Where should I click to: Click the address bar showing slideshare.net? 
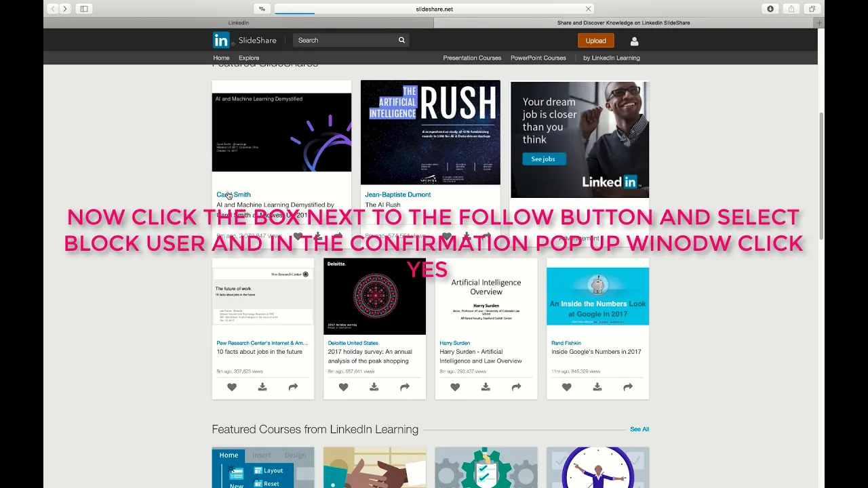tap(434, 9)
